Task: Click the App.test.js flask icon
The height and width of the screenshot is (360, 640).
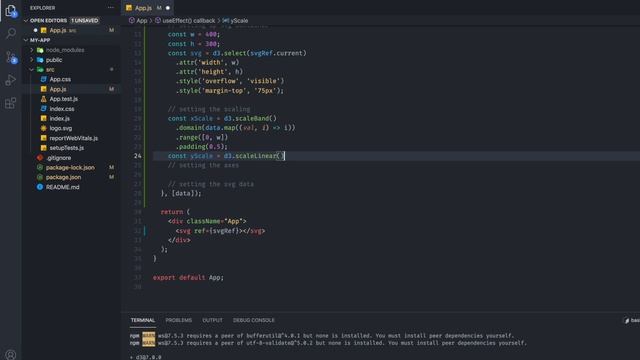Action: 44,99
